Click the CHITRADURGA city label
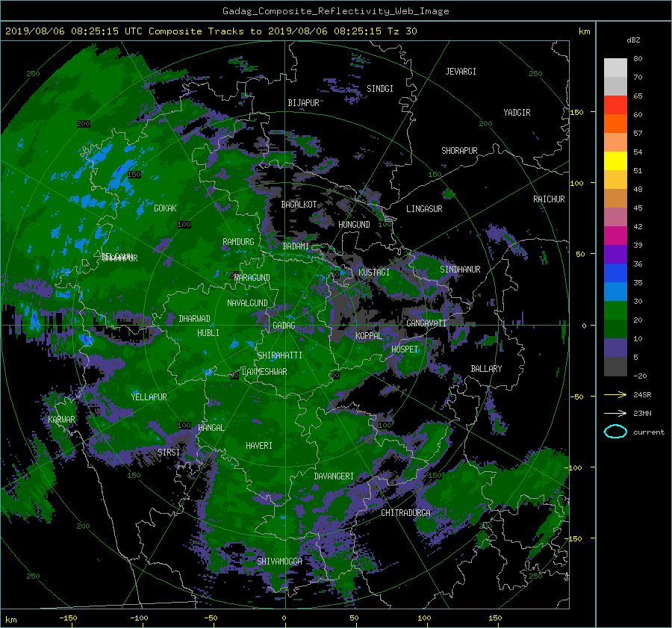 pos(405,513)
